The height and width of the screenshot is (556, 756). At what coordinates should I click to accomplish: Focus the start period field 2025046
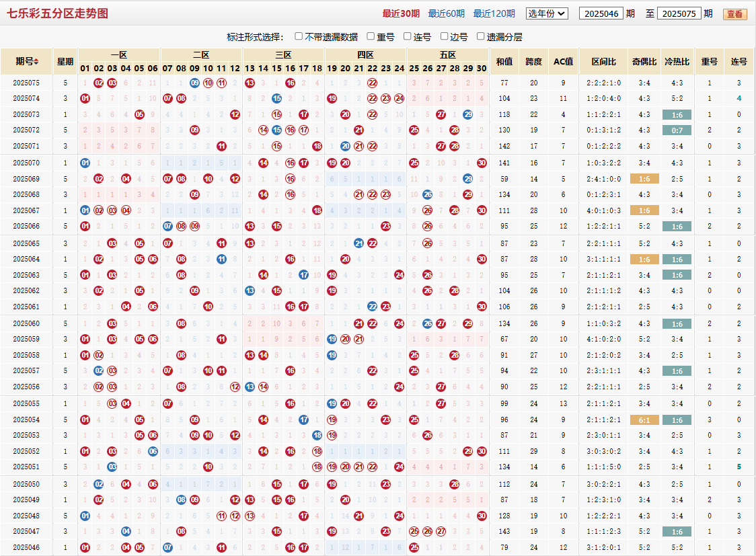601,13
